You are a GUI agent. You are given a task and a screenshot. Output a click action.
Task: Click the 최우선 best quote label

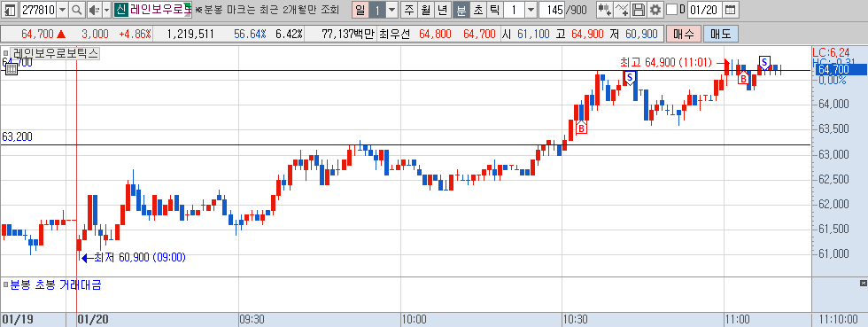click(x=395, y=34)
